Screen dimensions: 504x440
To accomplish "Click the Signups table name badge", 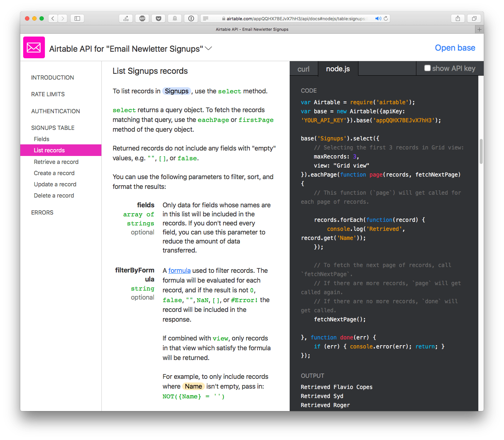I will [x=177, y=91].
